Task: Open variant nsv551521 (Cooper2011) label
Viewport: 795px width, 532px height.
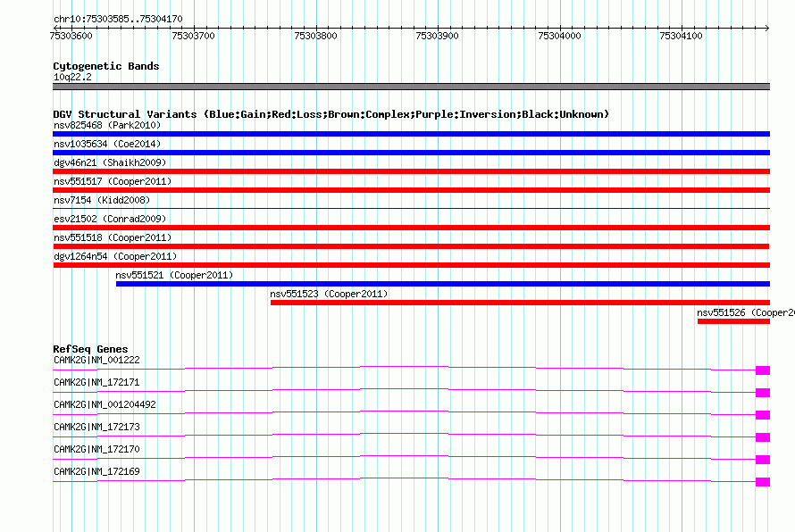Action: [x=174, y=275]
